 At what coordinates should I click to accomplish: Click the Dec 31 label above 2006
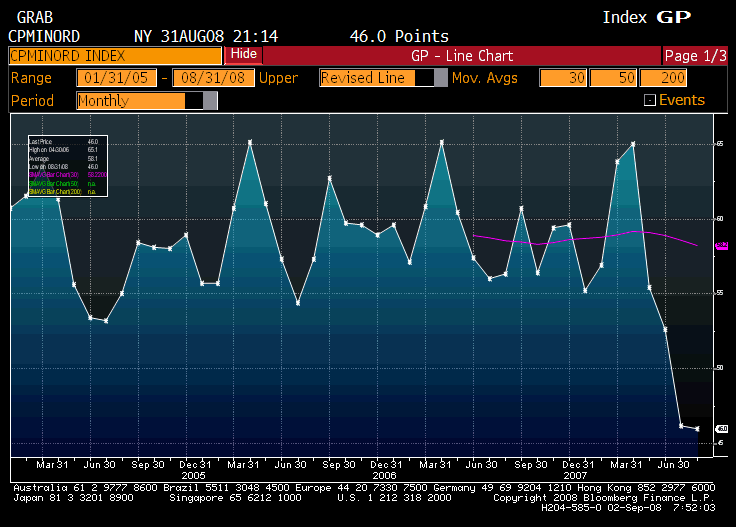click(386, 465)
